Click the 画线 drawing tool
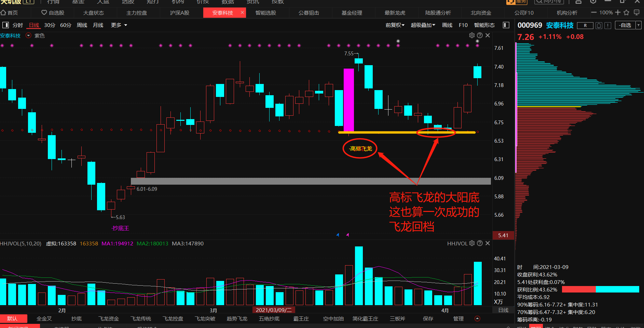 point(447,25)
